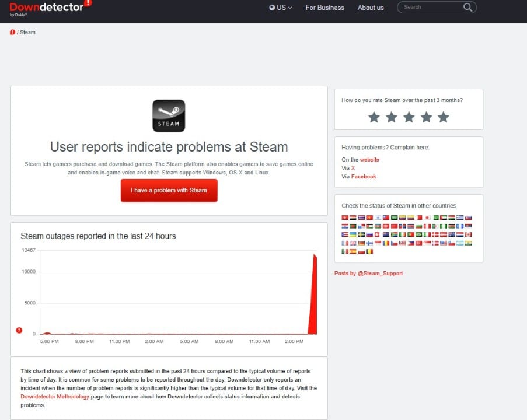Select the Kenya flag
The image size is (527, 420).
[x=452, y=226]
